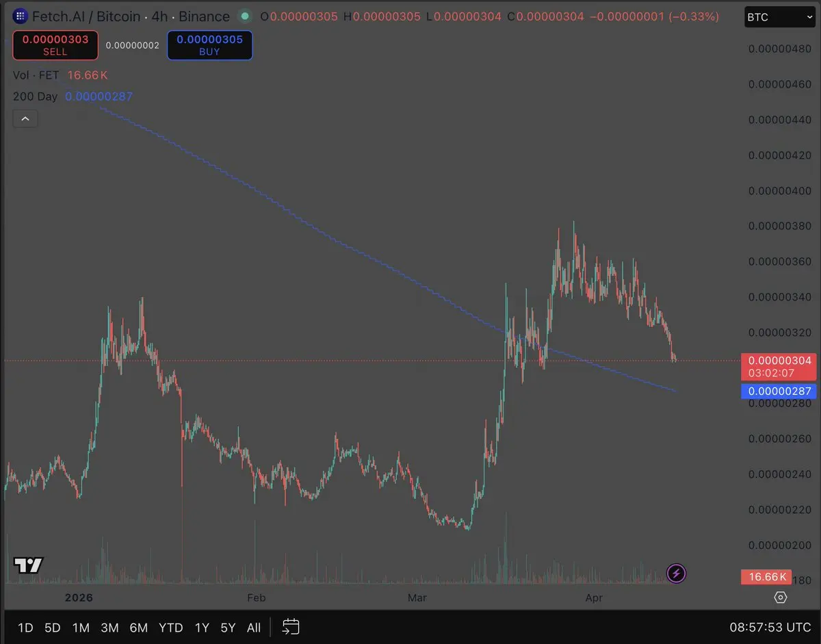This screenshot has width=821, height=644.
Task: Click the 200 Day indicator label
Action: 36,96
